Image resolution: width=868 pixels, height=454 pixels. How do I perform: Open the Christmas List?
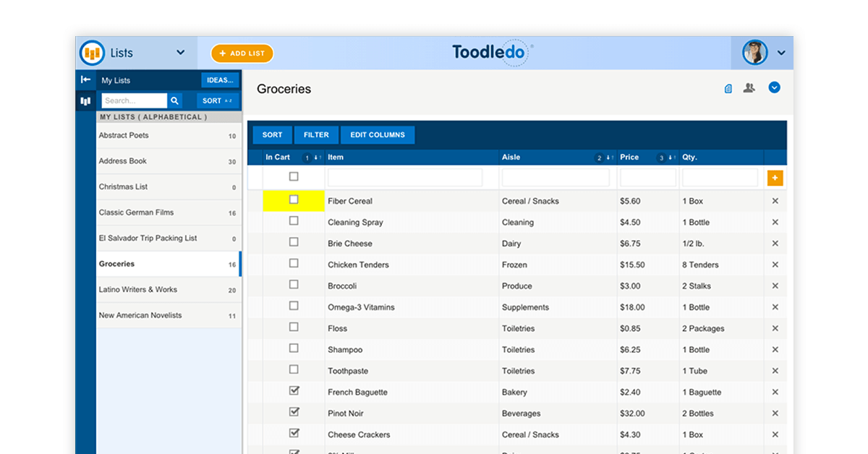(x=169, y=187)
